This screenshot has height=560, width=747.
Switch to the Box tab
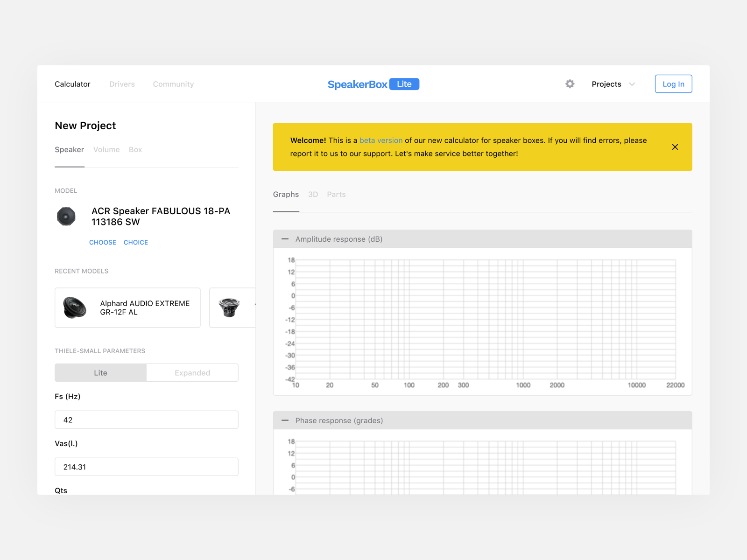(x=135, y=150)
